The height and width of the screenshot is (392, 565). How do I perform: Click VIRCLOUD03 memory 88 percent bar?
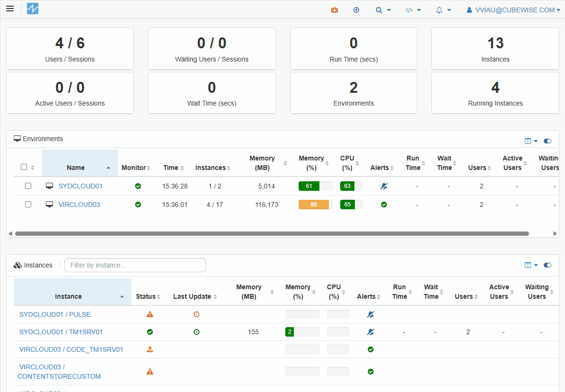tap(315, 205)
